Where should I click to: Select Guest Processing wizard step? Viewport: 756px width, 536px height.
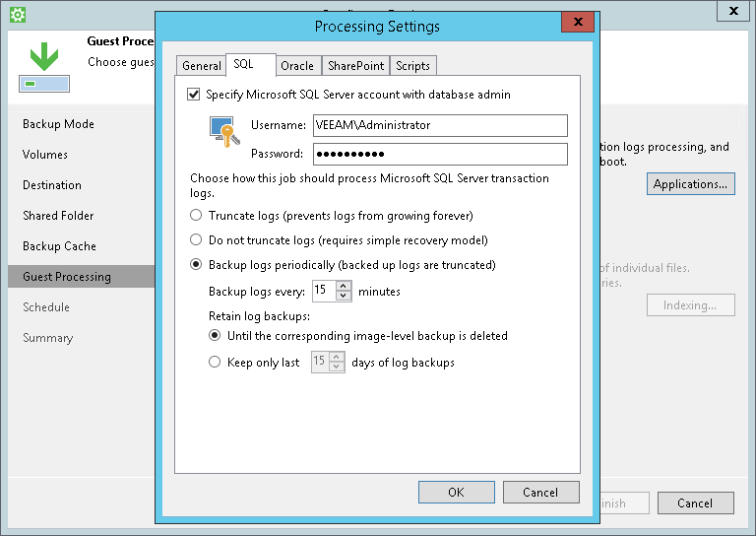[81, 277]
